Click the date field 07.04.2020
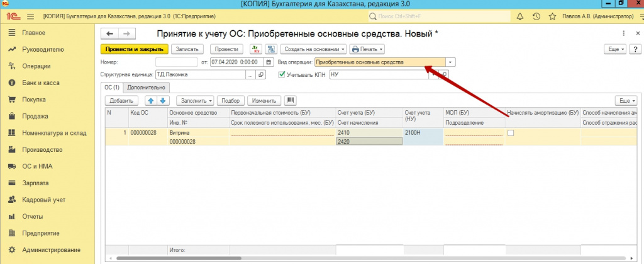Viewport: 644px width, 264px height. [237, 62]
